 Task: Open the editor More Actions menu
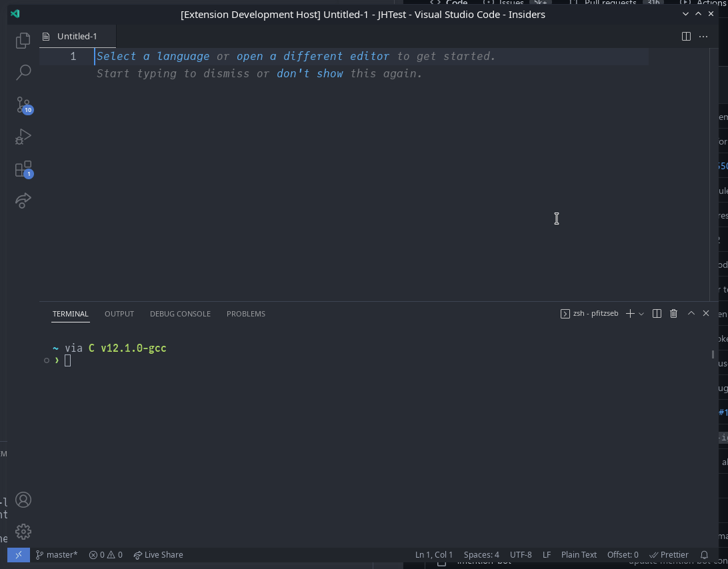pyautogui.click(x=703, y=37)
